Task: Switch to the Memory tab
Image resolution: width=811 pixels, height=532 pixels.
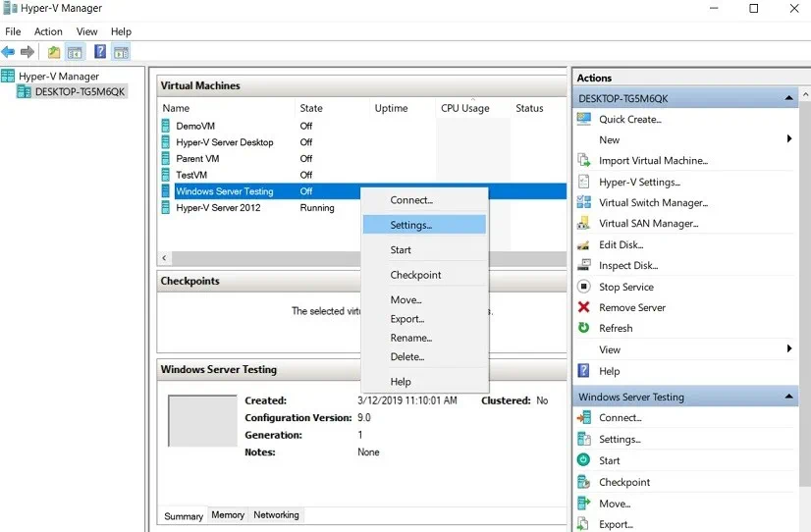Action: (x=228, y=514)
